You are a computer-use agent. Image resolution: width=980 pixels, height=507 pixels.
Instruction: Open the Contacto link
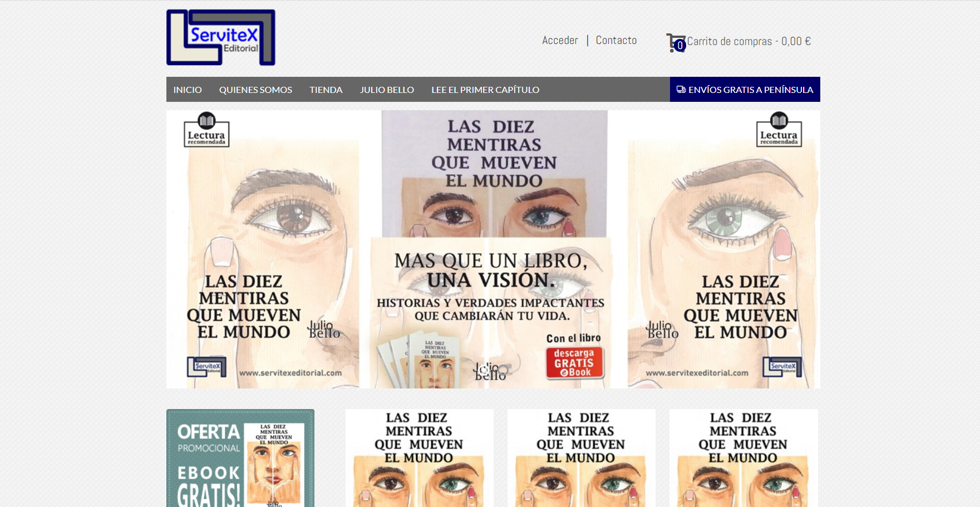pos(616,40)
